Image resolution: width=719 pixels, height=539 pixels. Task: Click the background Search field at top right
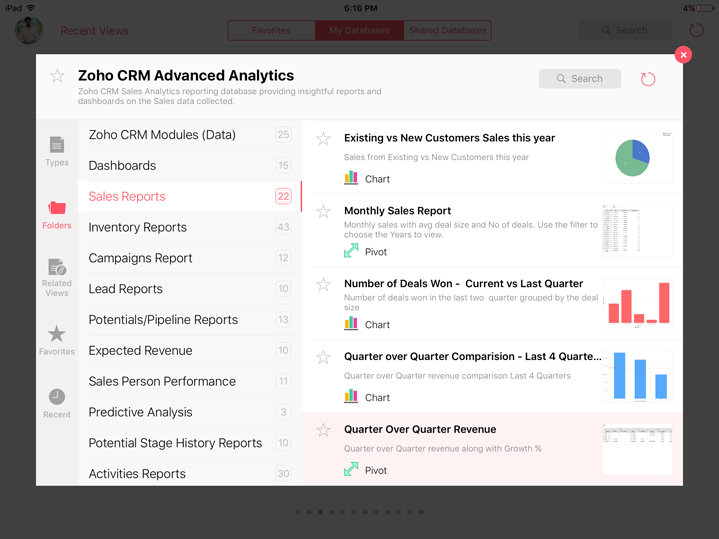[x=624, y=30]
